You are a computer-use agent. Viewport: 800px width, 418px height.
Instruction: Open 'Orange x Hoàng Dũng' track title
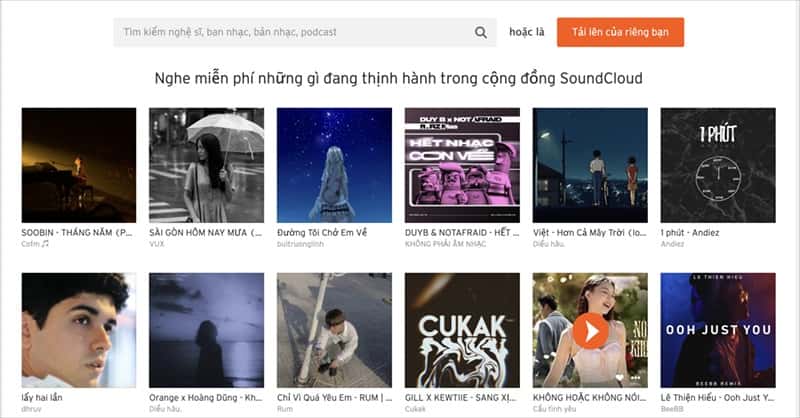(x=205, y=397)
